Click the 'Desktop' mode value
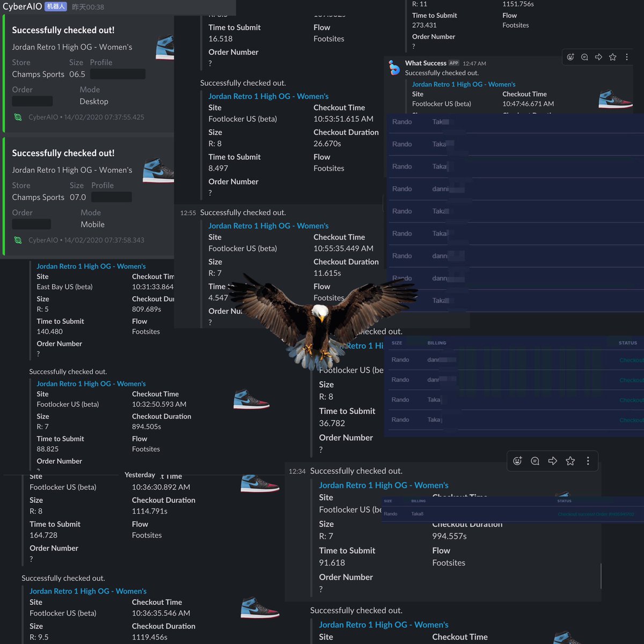The height and width of the screenshot is (644, 644). point(94,101)
